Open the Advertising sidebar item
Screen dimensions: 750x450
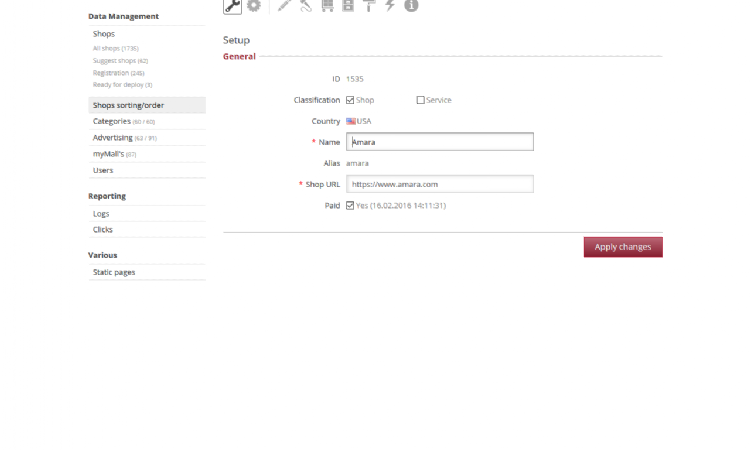[x=113, y=137]
